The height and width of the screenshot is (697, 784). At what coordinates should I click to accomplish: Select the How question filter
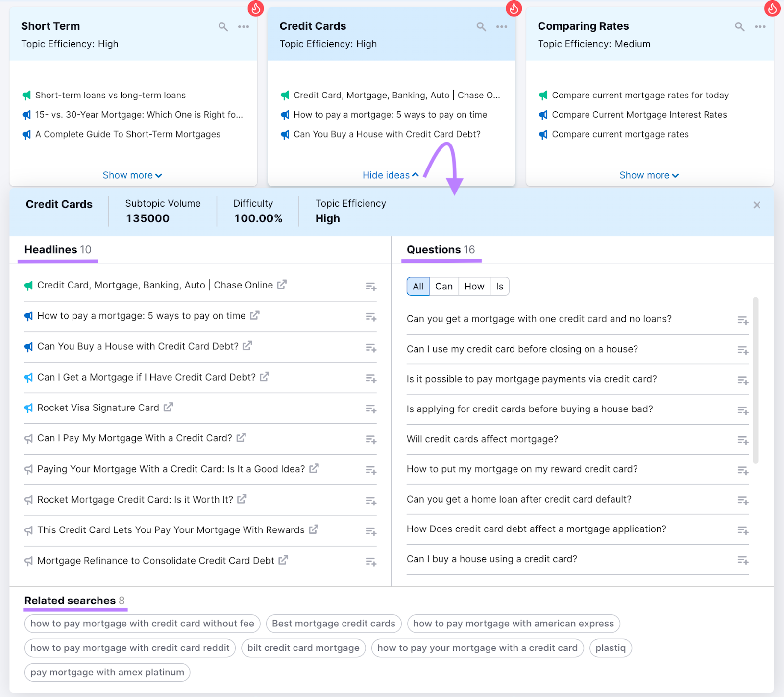(473, 286)
